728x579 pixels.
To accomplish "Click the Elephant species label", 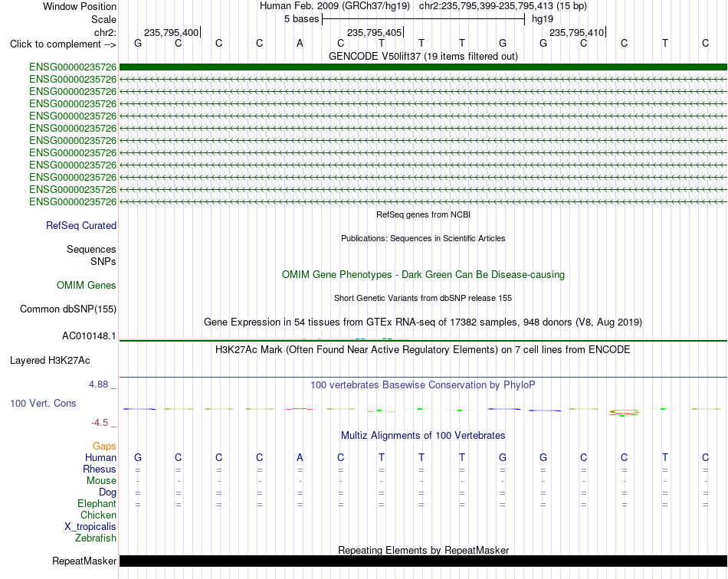I will pos(97,504).
